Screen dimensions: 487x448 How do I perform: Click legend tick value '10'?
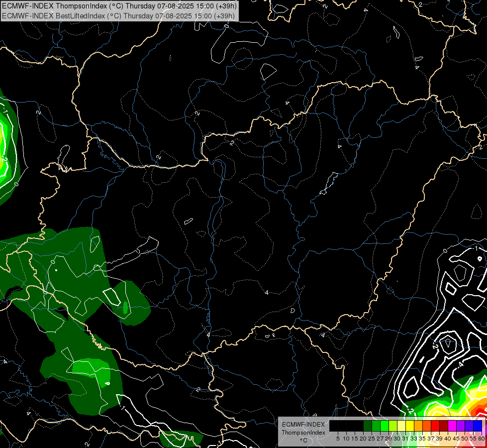[346, 439]
